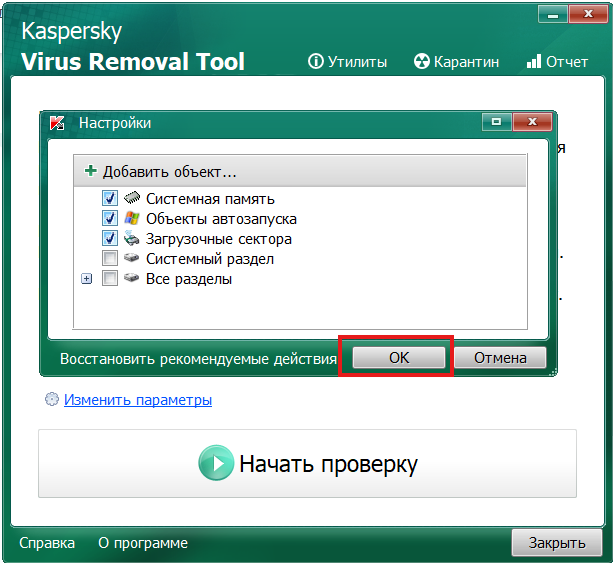
Task: Open the Отчет section
Action: (557, 62)
